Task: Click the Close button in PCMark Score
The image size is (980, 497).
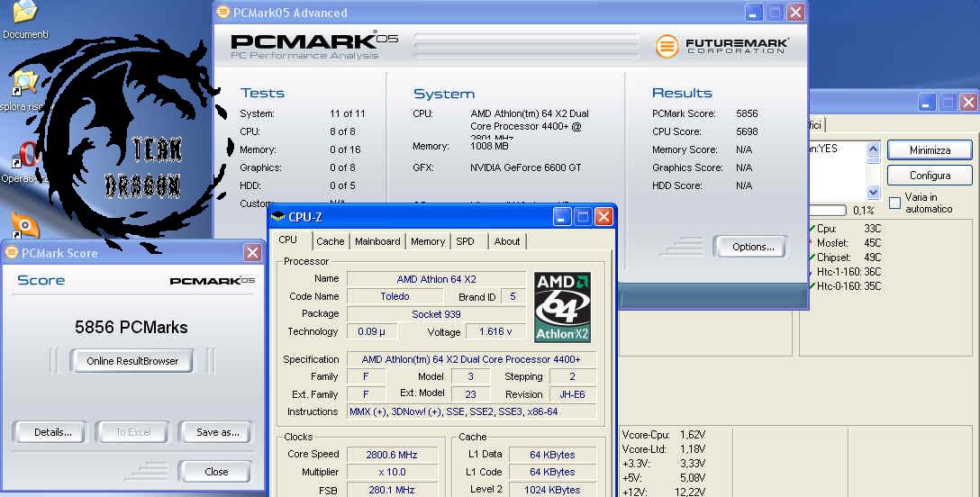Action: point(216,472)
